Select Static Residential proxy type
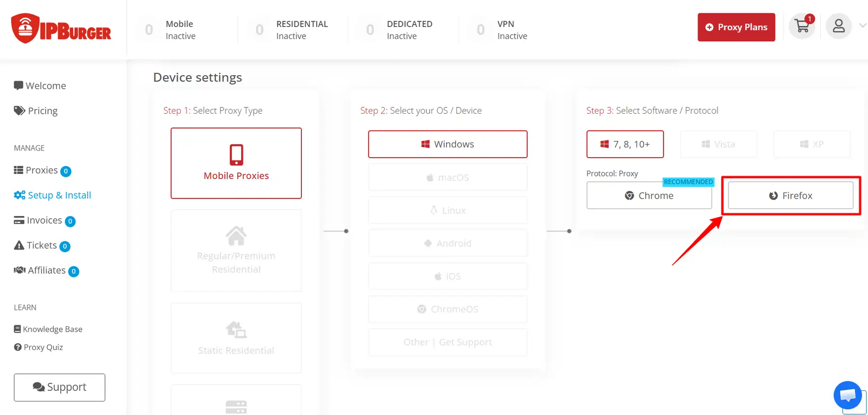 (x=236, y=338)
